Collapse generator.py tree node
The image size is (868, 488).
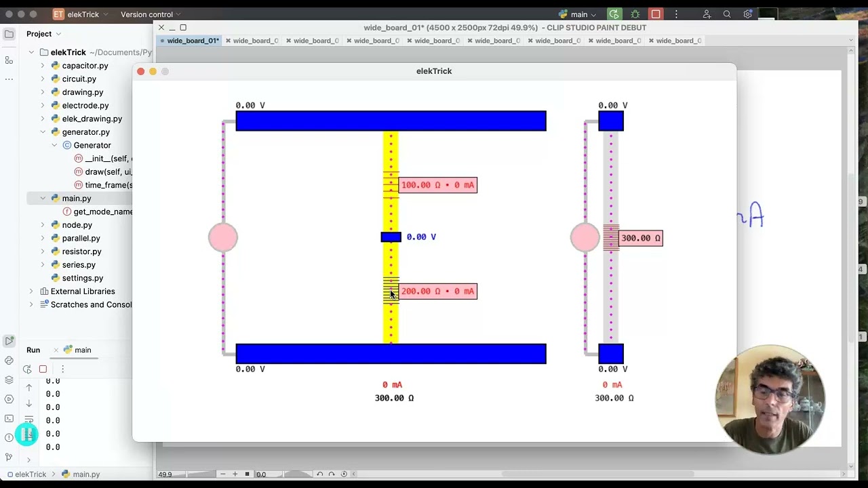tap(43, 132)
